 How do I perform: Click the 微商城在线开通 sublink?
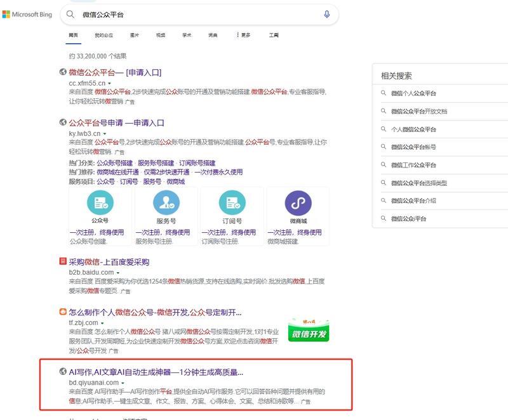(117, 172)
